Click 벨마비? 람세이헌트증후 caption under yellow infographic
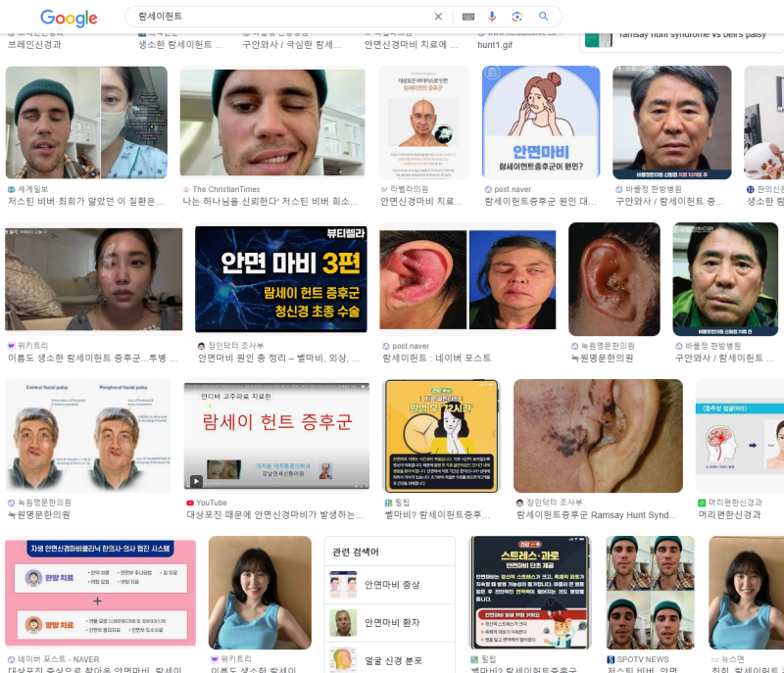 point(437,514)
